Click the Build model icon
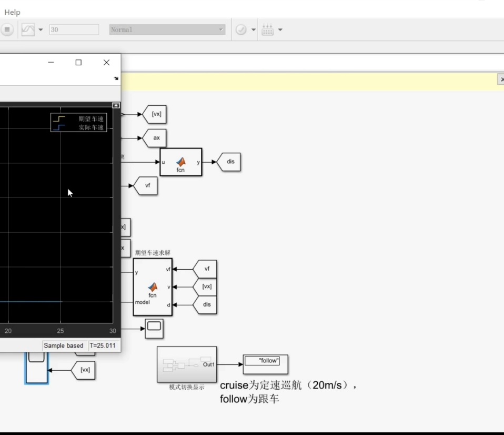 267,29
